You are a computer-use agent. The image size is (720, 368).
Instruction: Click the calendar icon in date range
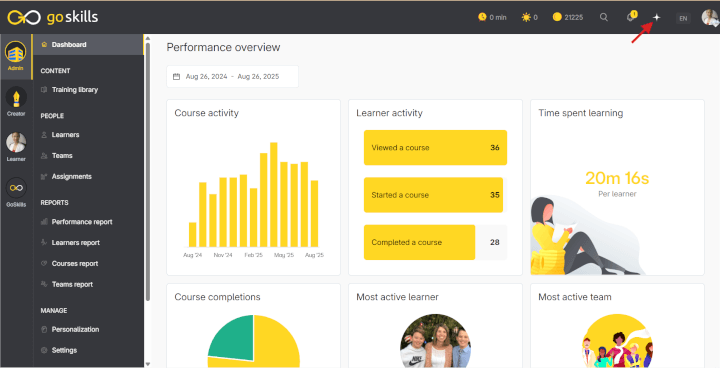coord(176,77)
